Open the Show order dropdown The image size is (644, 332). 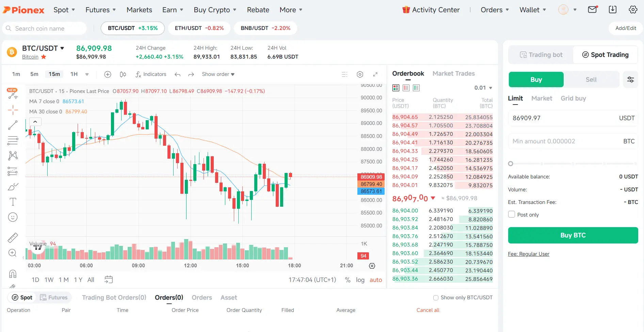point(218,74)
